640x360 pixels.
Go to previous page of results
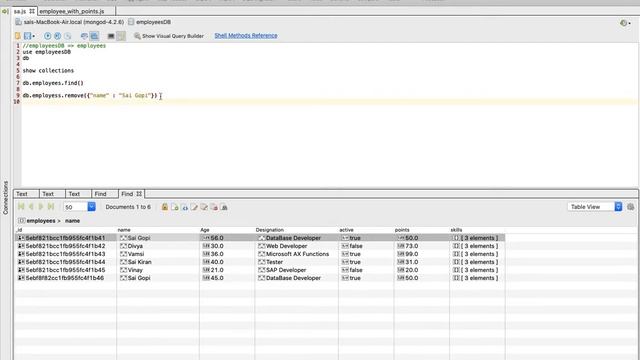click(31, 207)
